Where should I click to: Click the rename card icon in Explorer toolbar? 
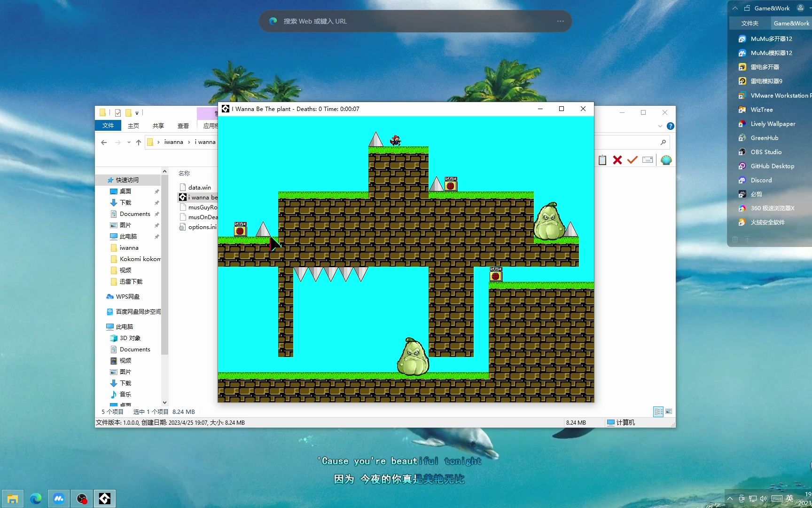point(648,160)
